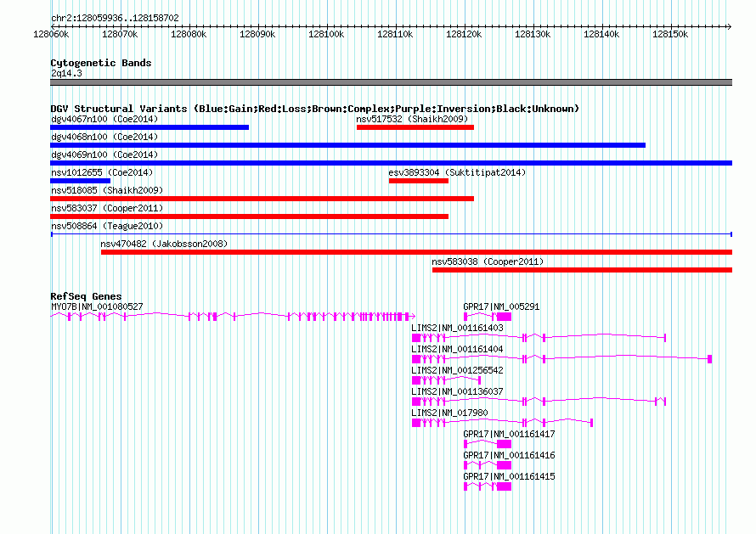Open the nsv517532 (Shaikh2009) loss variant

pyautogui.click(x=415, y=127)
